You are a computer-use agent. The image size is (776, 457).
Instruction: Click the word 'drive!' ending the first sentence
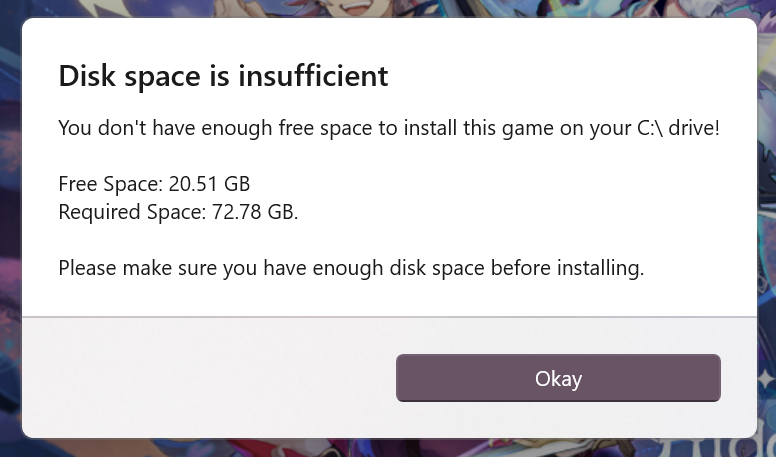(x=694, y=128)
